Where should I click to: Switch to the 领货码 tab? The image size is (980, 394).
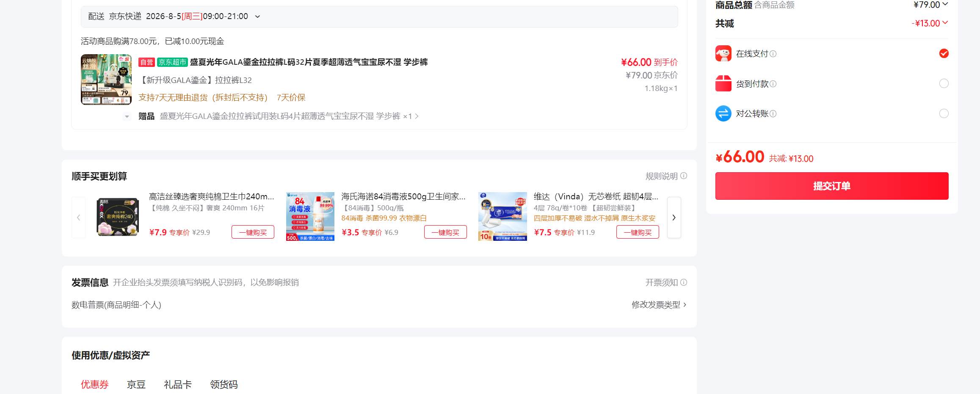pos(224,384)
